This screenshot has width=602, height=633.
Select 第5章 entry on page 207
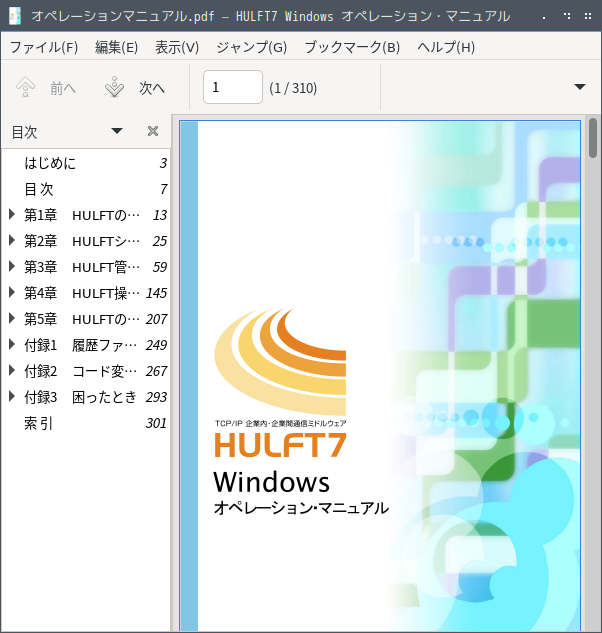(86, 319)
